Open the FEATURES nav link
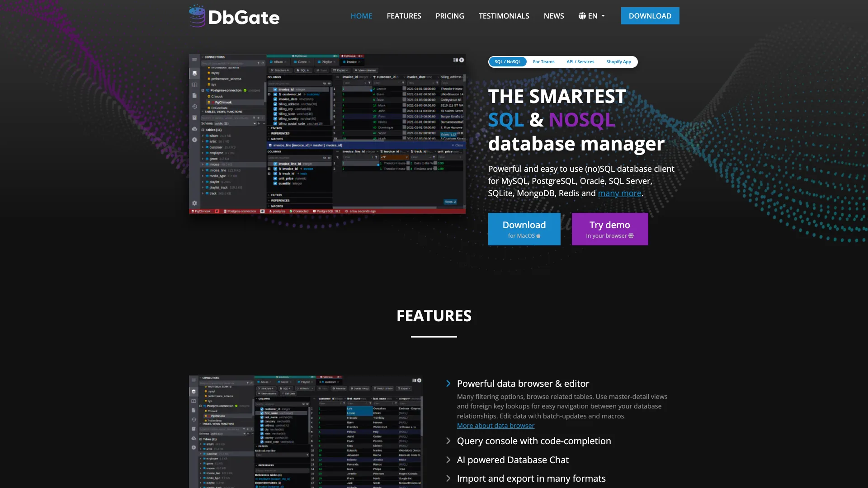 point(404,16)
